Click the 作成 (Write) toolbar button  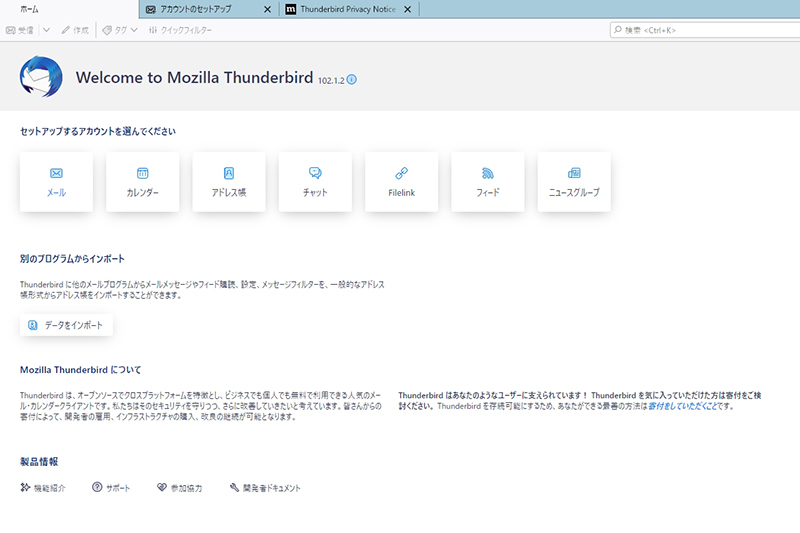(x=75, y=30)
